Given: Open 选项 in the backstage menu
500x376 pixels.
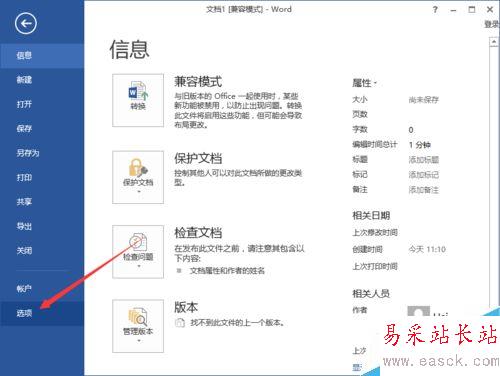Looking at the screenshot, I should (42, 313).
